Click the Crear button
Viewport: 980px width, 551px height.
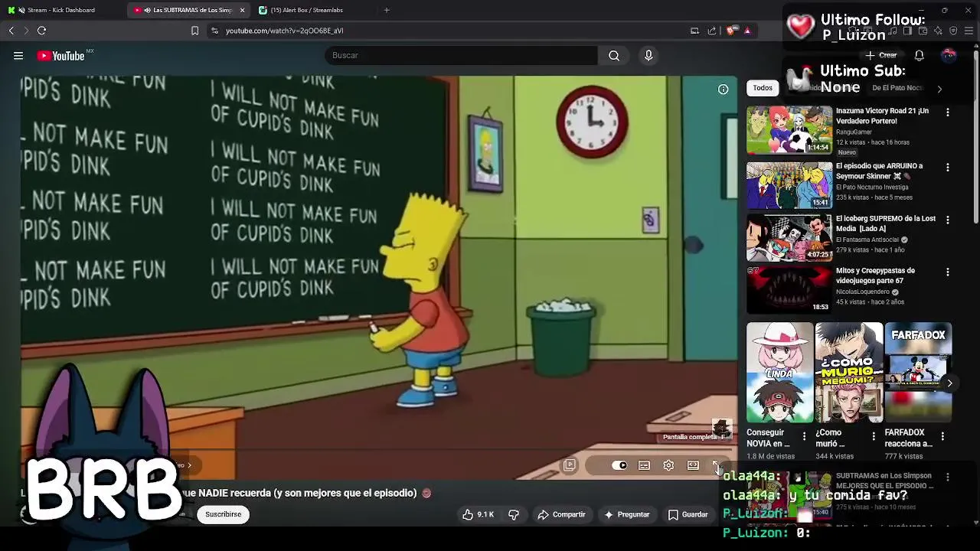[881, 55]
